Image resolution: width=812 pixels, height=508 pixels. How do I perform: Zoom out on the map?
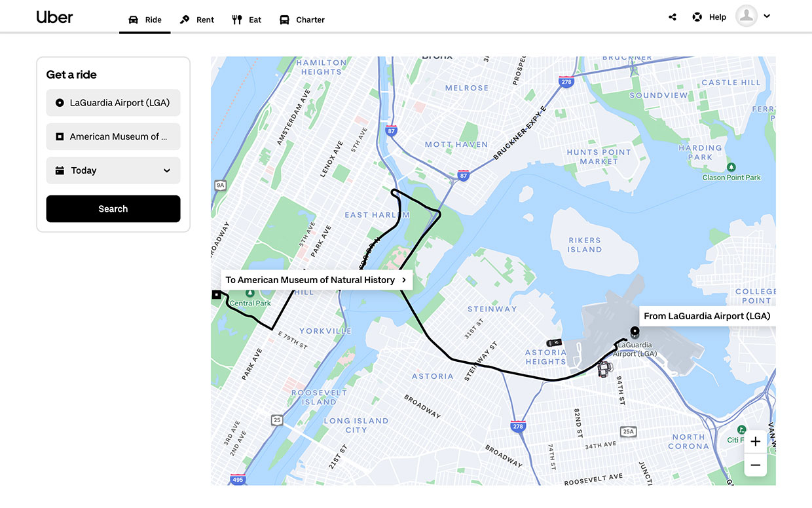pyautogui.click(x=756, y=465)
